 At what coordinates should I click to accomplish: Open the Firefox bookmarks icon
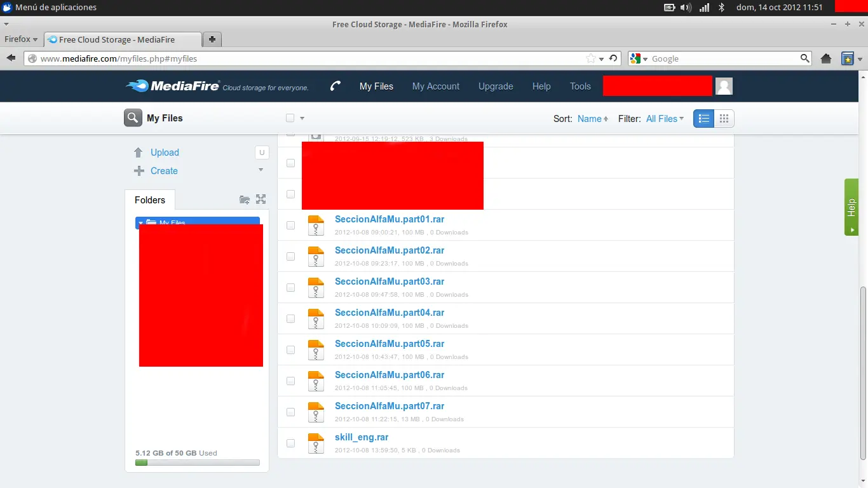pyautogui.click(x=848, y=58)
